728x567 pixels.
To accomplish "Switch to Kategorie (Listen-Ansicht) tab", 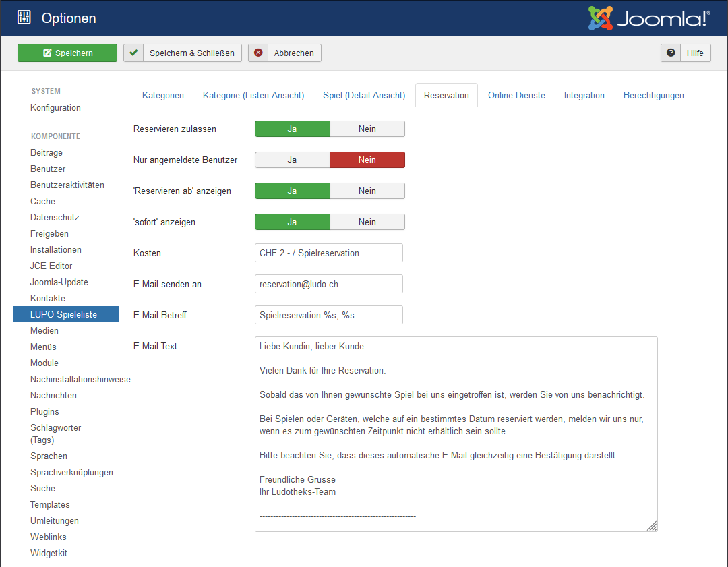I will pyautogui.click(x=253, y=95).
